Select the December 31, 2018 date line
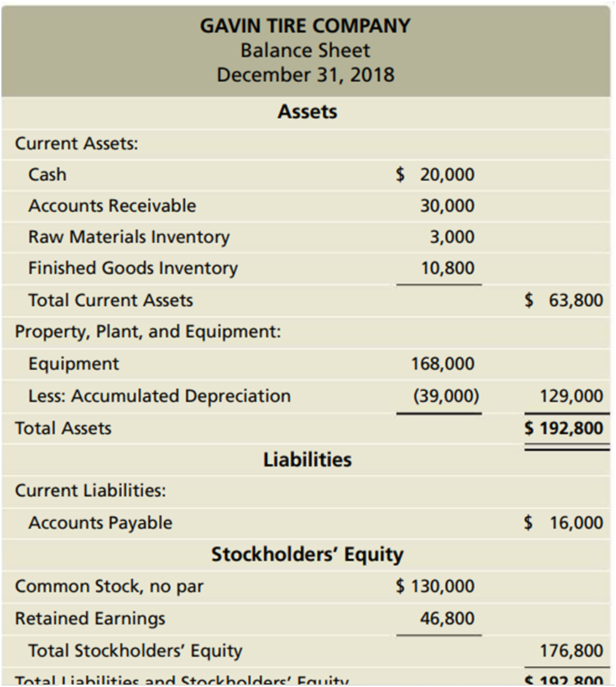The width and height of the screenshot is (616, 687). coord(305,75)
